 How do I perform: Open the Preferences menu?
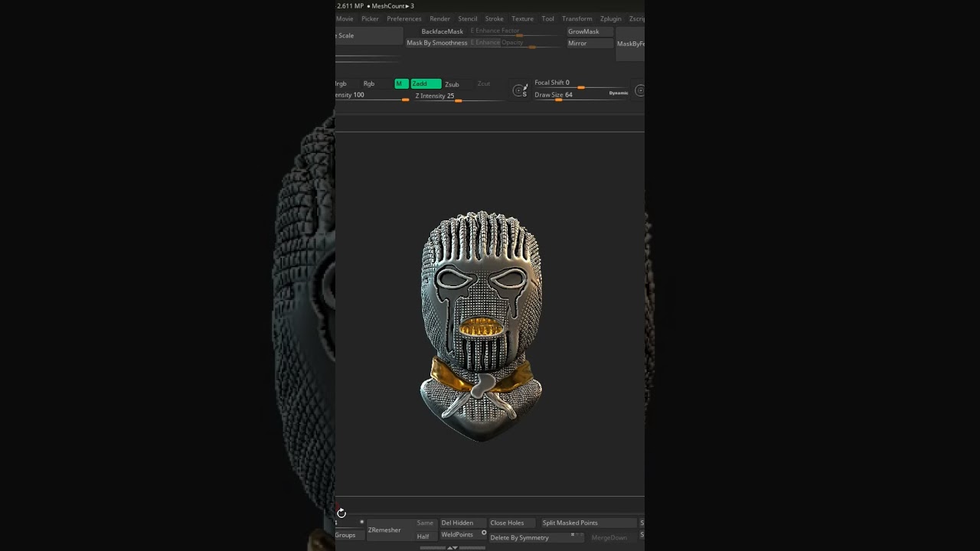pos(403,18)
